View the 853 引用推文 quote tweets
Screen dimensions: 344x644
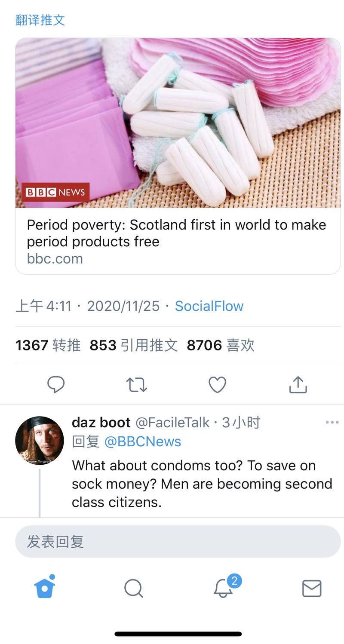click(133, 345)
